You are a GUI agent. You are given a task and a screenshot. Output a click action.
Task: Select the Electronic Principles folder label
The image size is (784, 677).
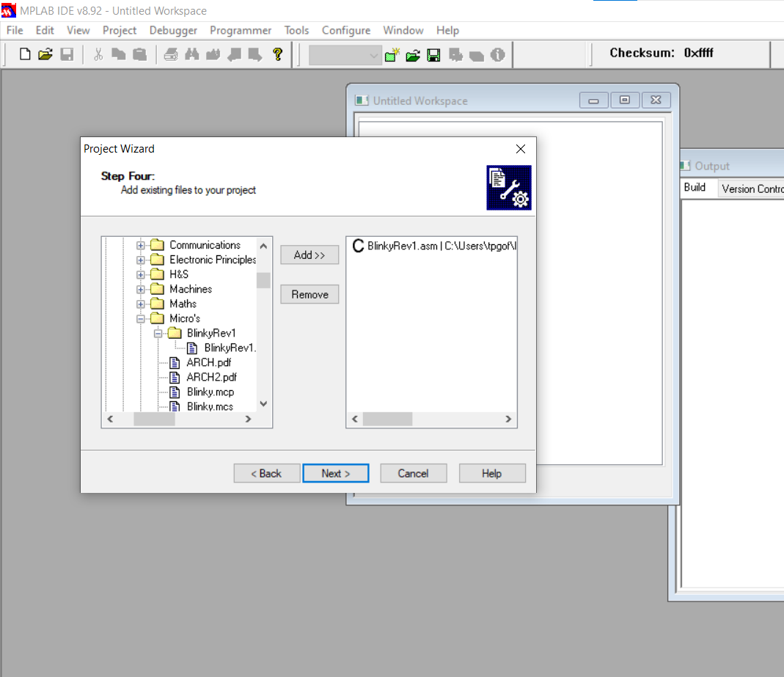(213, 260)
